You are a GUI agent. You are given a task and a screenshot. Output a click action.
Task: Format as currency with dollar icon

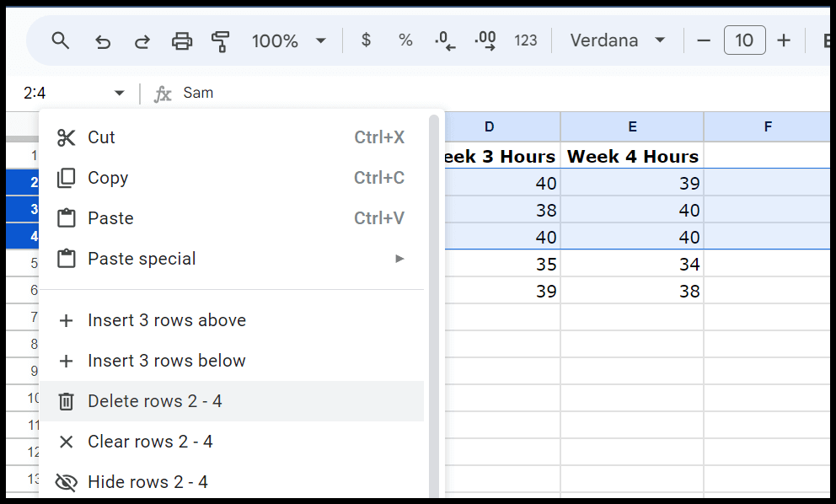[x=366, y=40]
